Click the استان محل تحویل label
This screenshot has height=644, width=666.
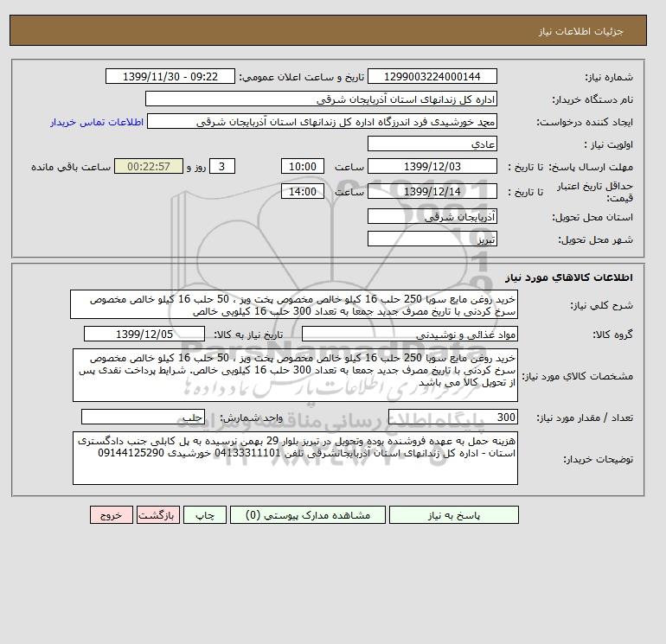pos(592,217)
